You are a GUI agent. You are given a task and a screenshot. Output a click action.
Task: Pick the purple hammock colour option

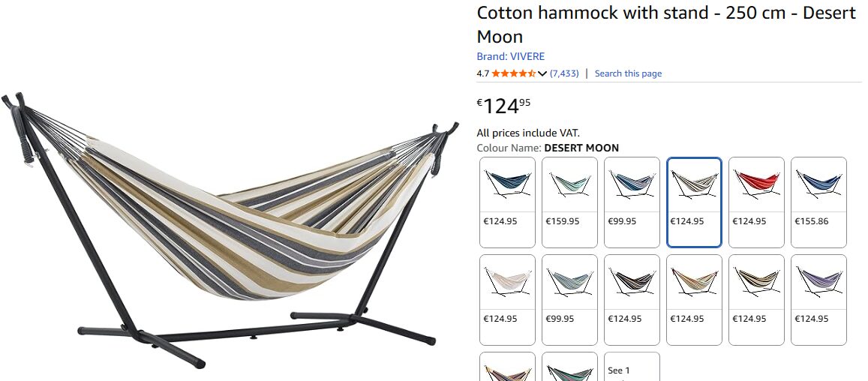coord(818,299)
